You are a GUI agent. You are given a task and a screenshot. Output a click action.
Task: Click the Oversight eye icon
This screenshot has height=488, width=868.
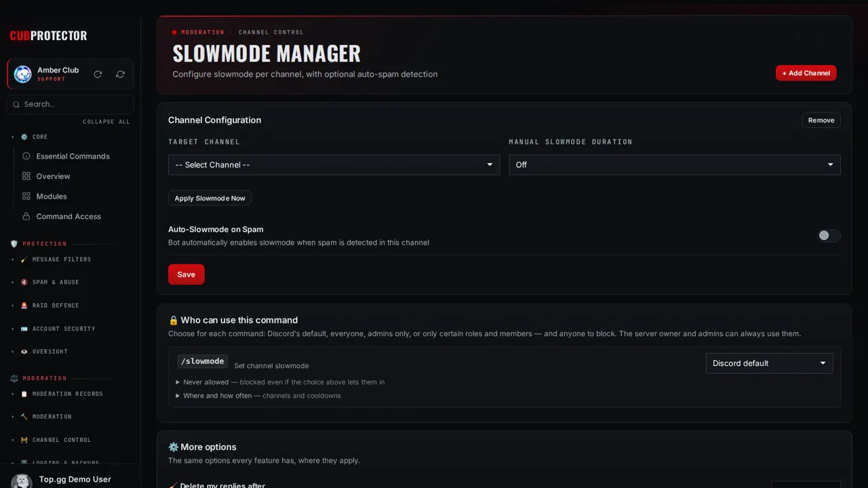pyautogui.click(x=24, y=352)
